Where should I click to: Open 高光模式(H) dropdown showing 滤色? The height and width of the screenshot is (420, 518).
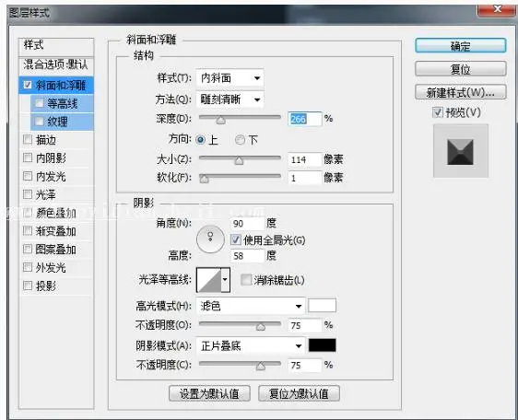(x=251, y=306)
